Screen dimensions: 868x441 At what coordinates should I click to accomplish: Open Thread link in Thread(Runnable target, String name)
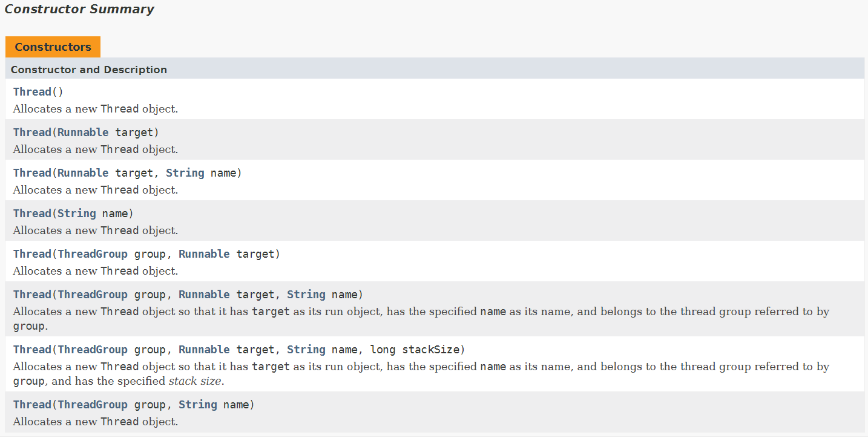coord(32,173)
